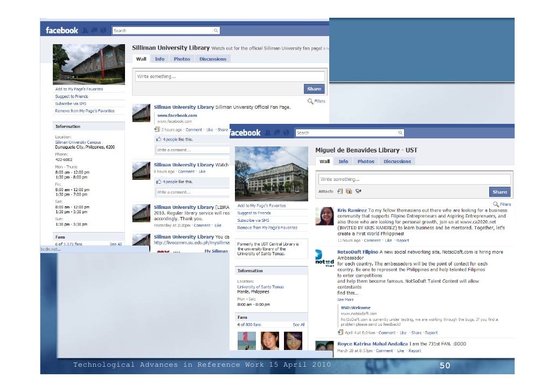
Task: Click Miguel de Benavides Library building photo
Action: tap(272, 174)
